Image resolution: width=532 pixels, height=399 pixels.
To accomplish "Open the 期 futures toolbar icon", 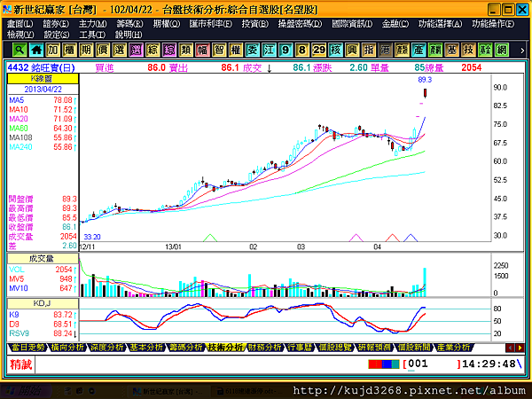I will point(86,51).
